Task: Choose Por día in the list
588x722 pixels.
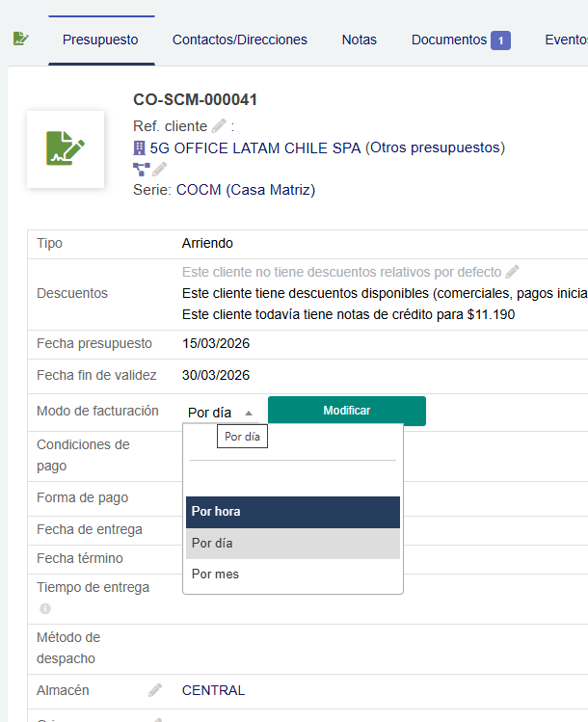Action: (x=293, y=544)
